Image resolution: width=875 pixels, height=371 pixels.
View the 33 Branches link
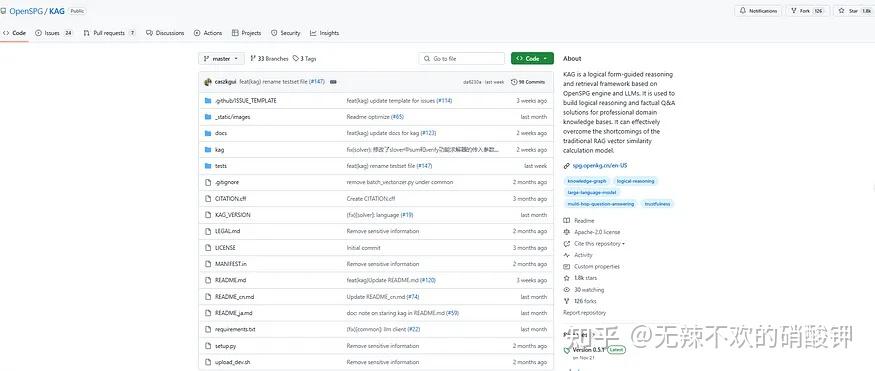270,59
